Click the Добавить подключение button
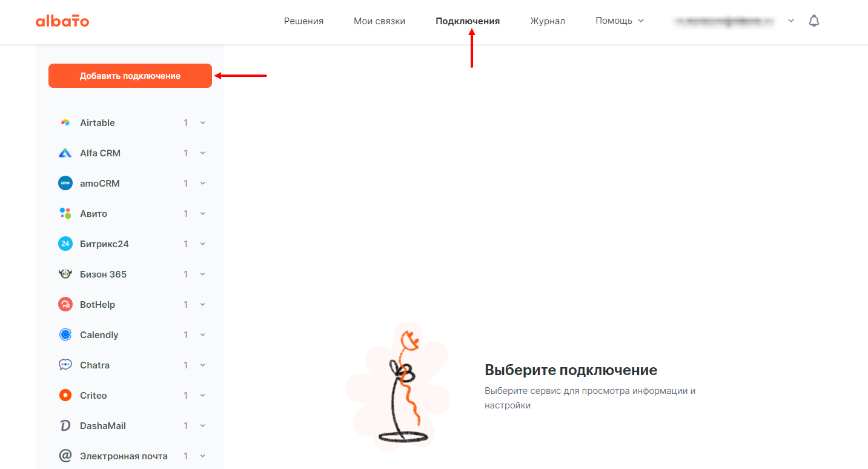 tap(130, 76)
